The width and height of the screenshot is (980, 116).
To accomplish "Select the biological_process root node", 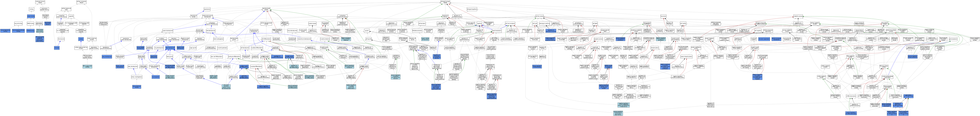I will point(445,2).
